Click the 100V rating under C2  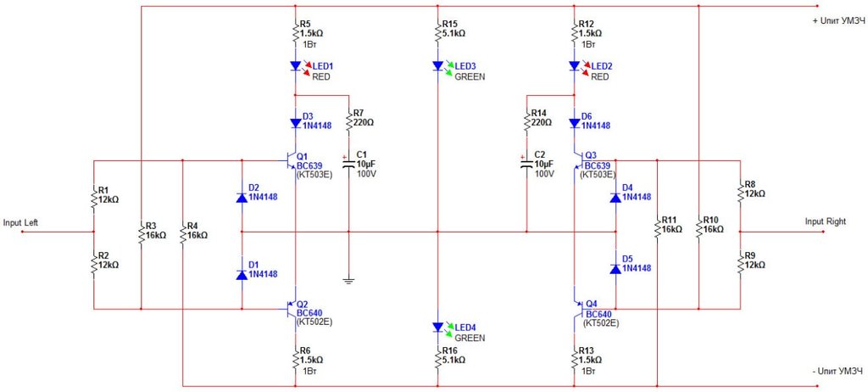[x=544, y=175]
